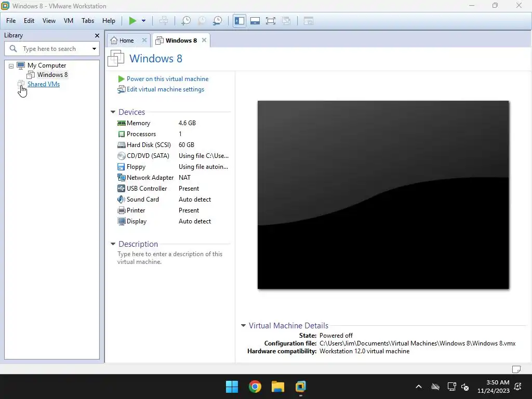Toggle the thumbnail bar icon
Viewport: 532px width, 399px height.
[255, 21]
